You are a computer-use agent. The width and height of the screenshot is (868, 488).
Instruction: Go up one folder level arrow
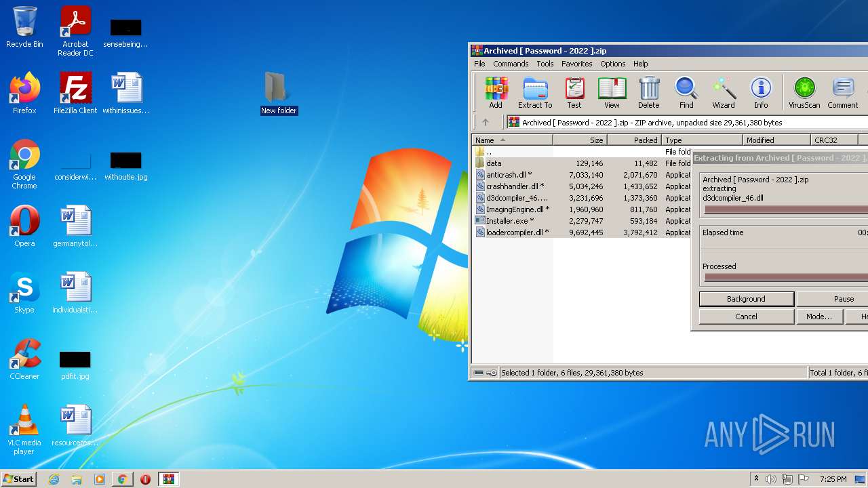[x=486, y=123]
